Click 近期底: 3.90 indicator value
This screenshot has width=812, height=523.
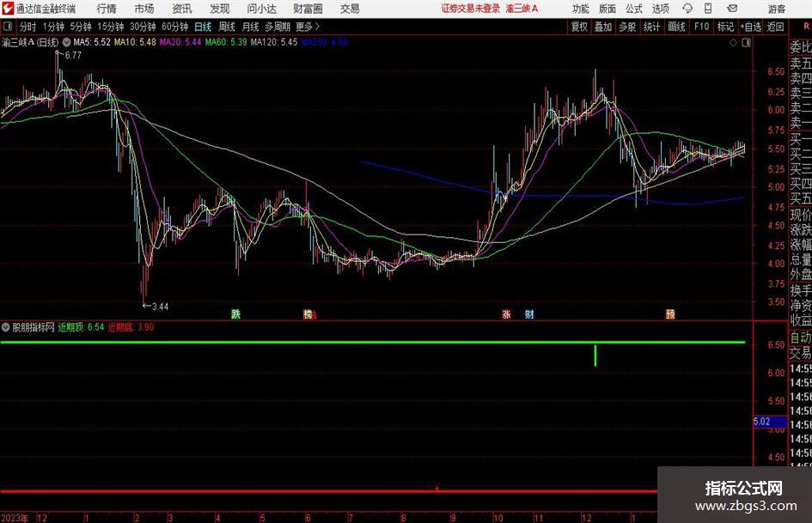click(131, 327)
